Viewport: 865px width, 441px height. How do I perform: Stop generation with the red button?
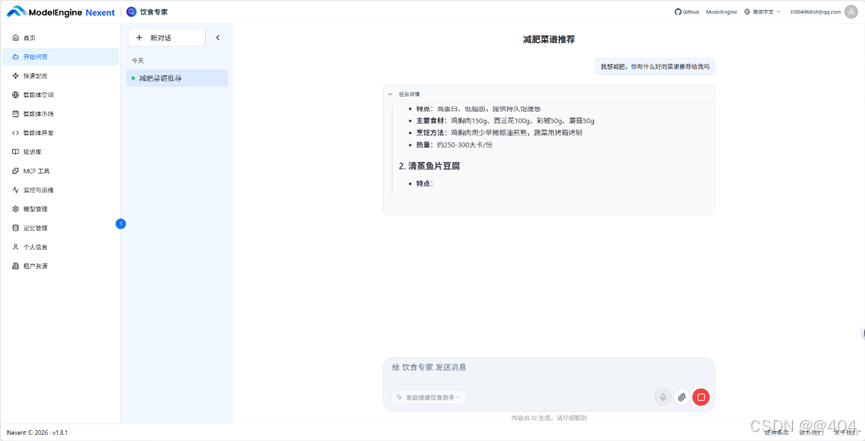click(701, 397)
